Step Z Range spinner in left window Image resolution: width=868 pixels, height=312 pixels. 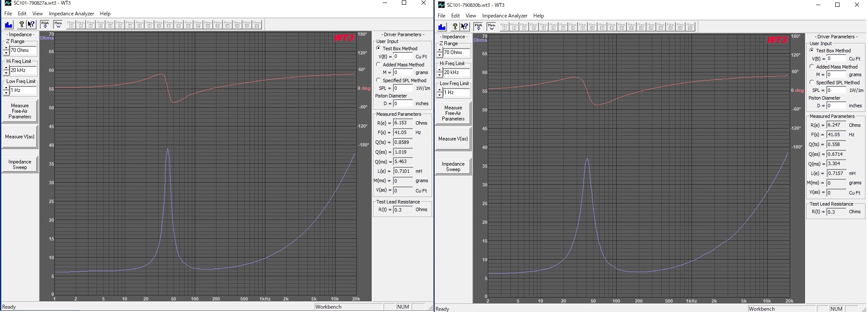(6, 50)
